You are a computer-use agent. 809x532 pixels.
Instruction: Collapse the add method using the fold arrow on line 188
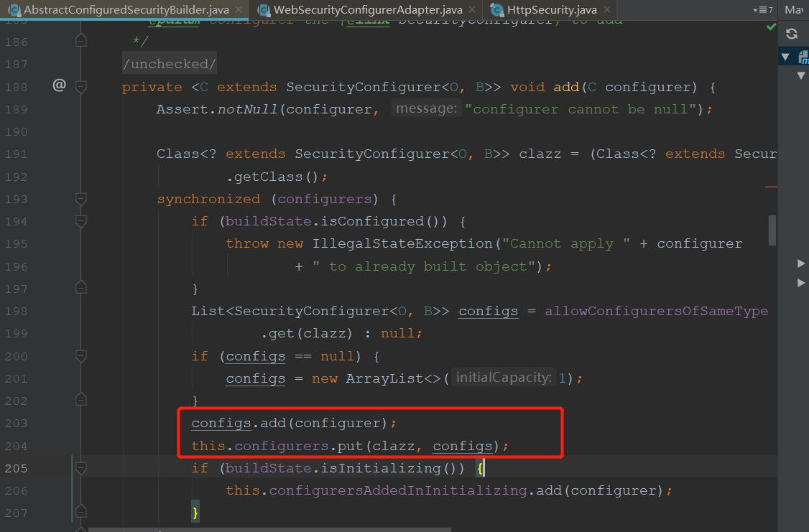coord(80,86)
